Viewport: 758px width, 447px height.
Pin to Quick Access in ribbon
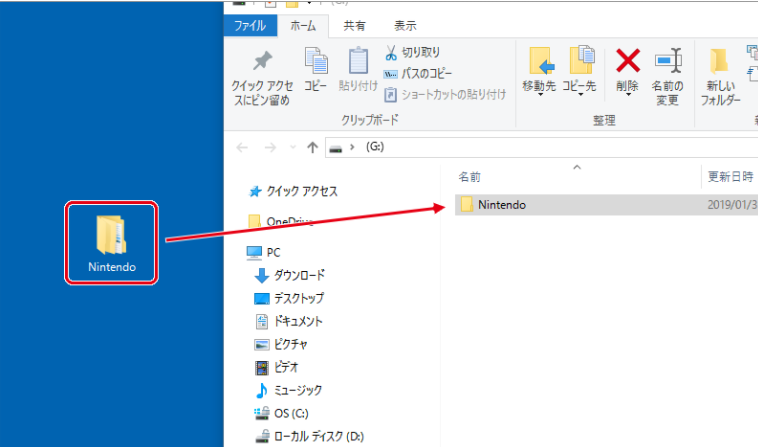pyautogui.click(x=262, y=78)
